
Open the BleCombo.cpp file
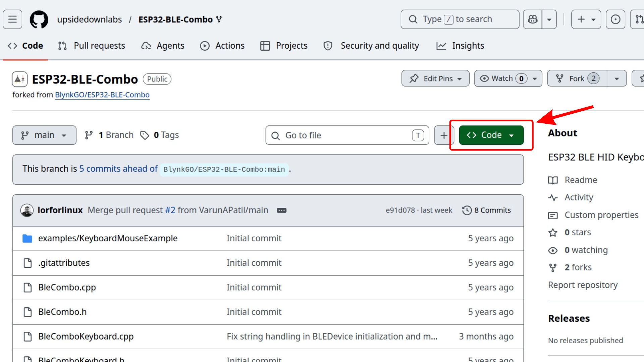(67, 287)
